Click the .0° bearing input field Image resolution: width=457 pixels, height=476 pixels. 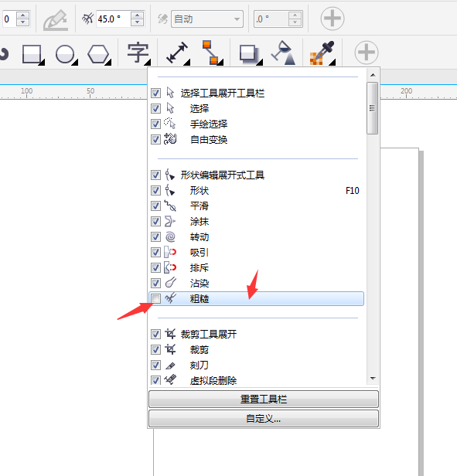tap(271, 19)
